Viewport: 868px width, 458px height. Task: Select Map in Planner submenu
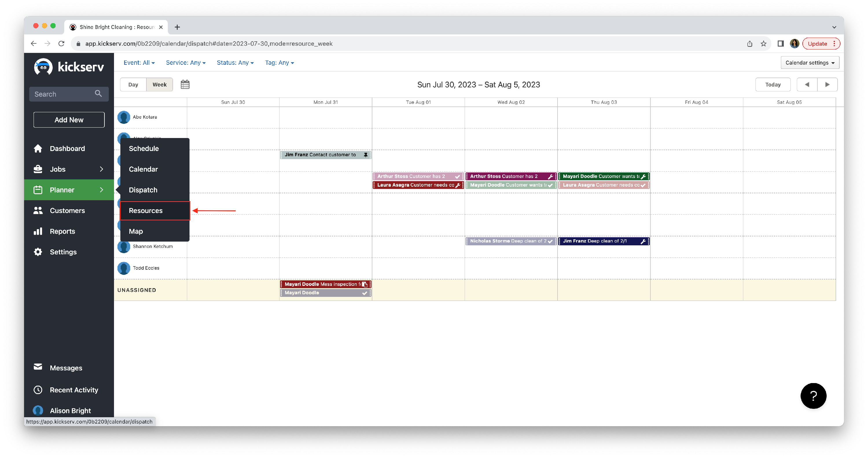tap(136, 231)
